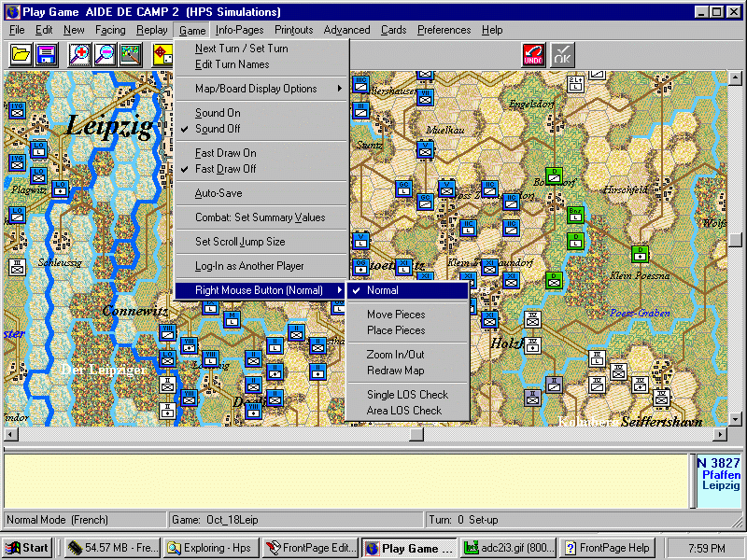Expand Map/Board Display Options submenu arrow

(340, 88)
